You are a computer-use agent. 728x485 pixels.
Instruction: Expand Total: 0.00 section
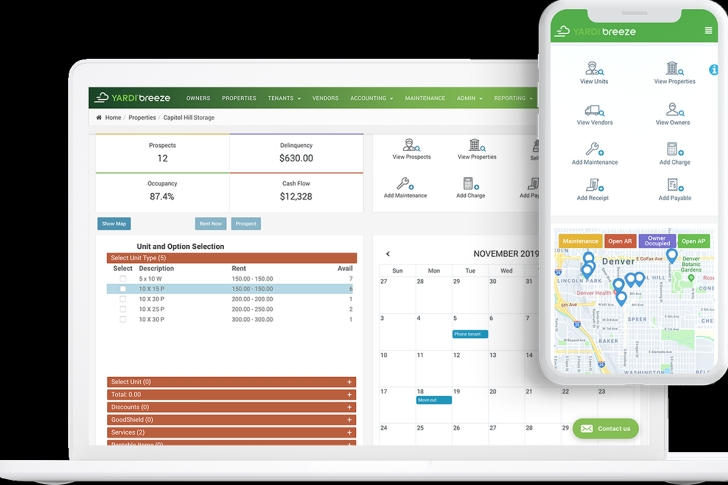point(231,394)
